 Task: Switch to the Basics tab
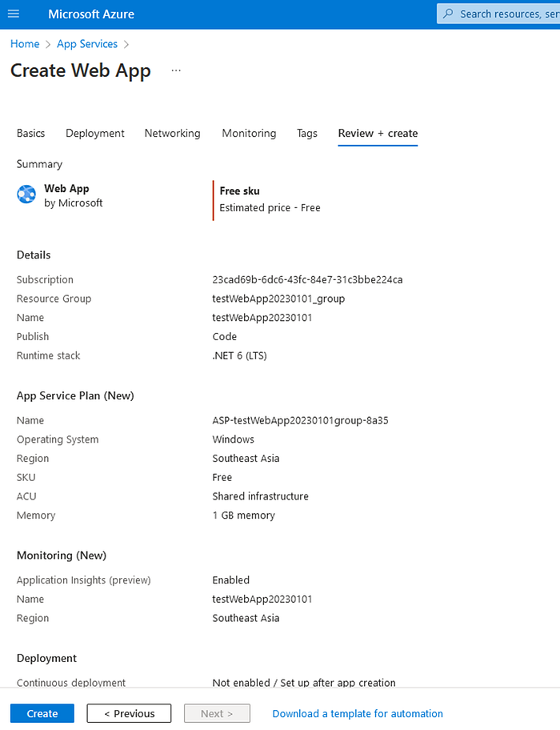click(30, 133)
